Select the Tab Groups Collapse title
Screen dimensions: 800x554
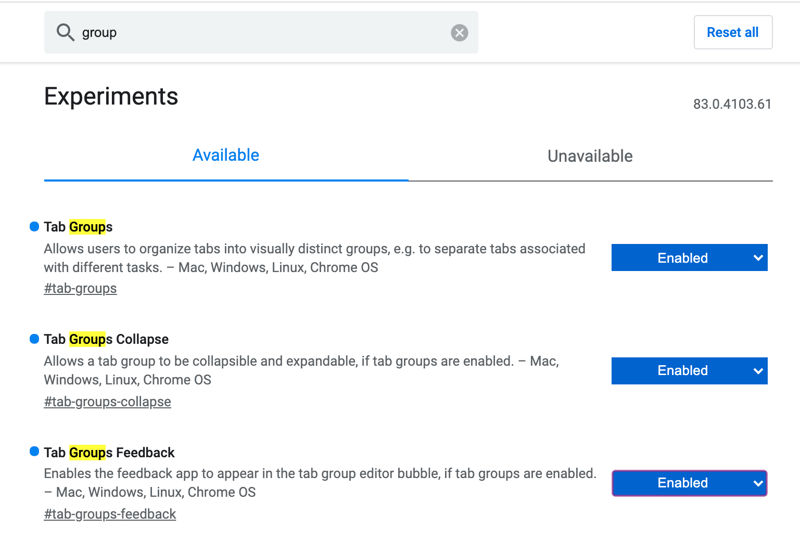click(x=106, y=339)
